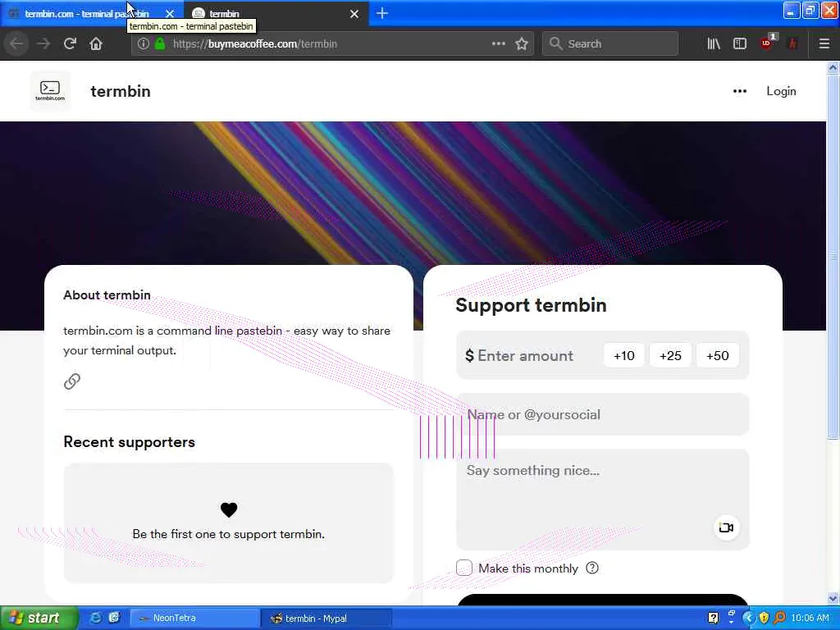Image resolution: width=840 pixels, height=630 pixels.
Task: Add +10 to the amount
Action: (624, 356)
